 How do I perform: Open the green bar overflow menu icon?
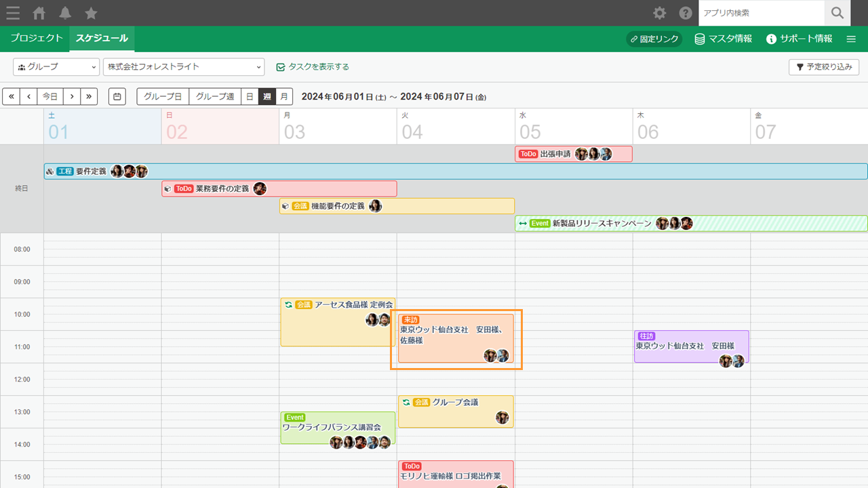pyautogui.click(x=851, y=39)
